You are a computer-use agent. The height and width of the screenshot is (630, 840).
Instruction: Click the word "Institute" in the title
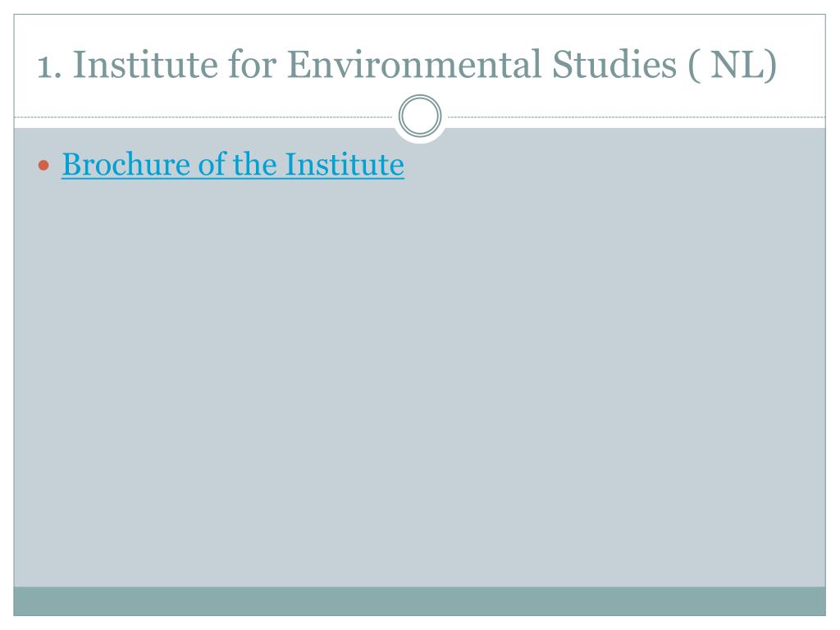[x=145, y=65]
